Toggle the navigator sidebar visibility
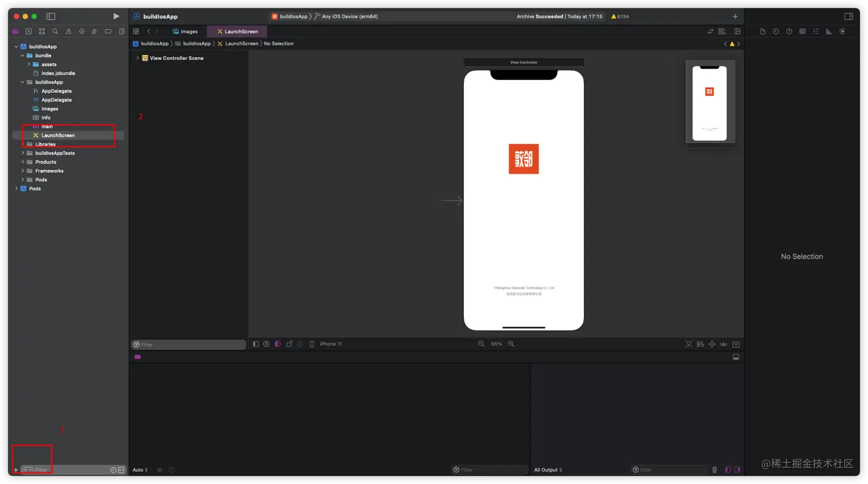This screenshot has width=868, height=484. pos(51,16)
